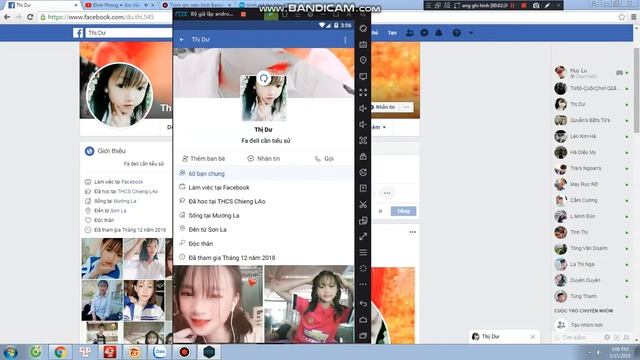
Task: Open the Nox multi-instance overlapping windows icon
Action: click(363, 221)
